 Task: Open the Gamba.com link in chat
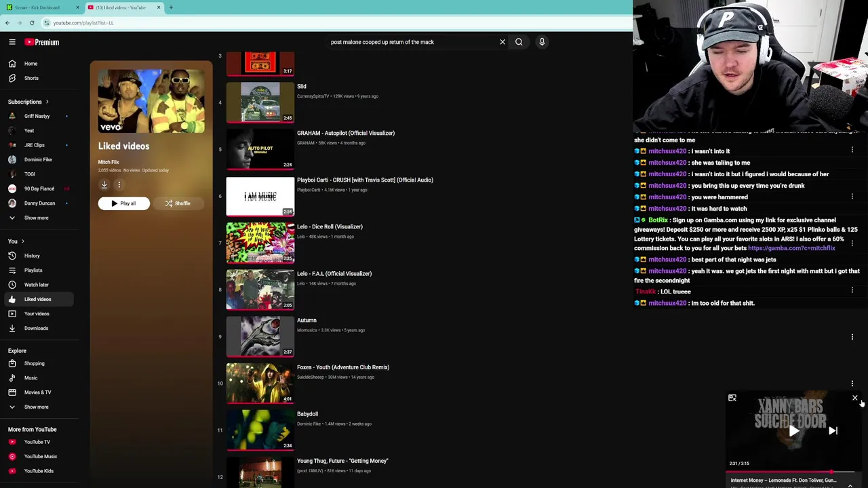coord(791,248)
